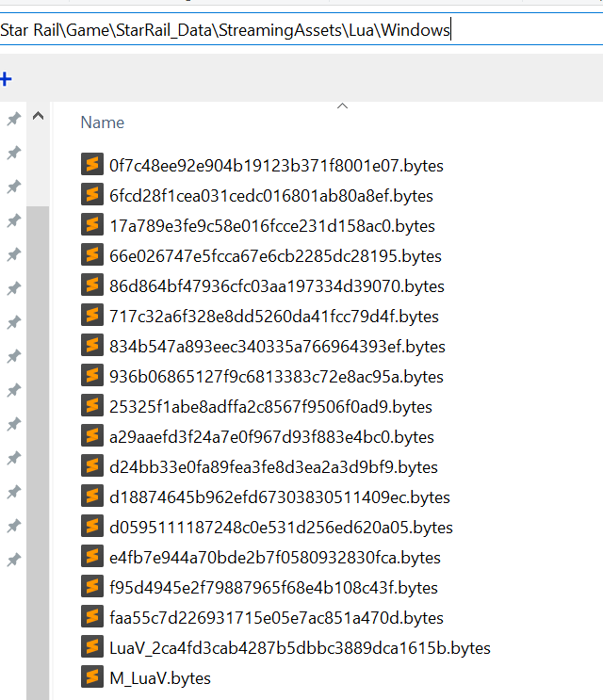The width and height of the screenshot is (603, 700).
Task: Click Sublime icon of 25325f1abe8adffa2c8567f9506f0ad9.bytes
Action: 92,405
